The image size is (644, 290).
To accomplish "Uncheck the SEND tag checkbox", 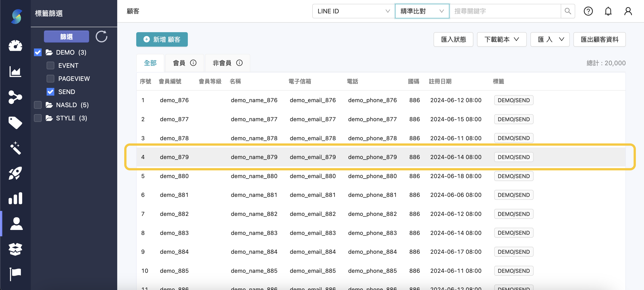I will [50, 92].
